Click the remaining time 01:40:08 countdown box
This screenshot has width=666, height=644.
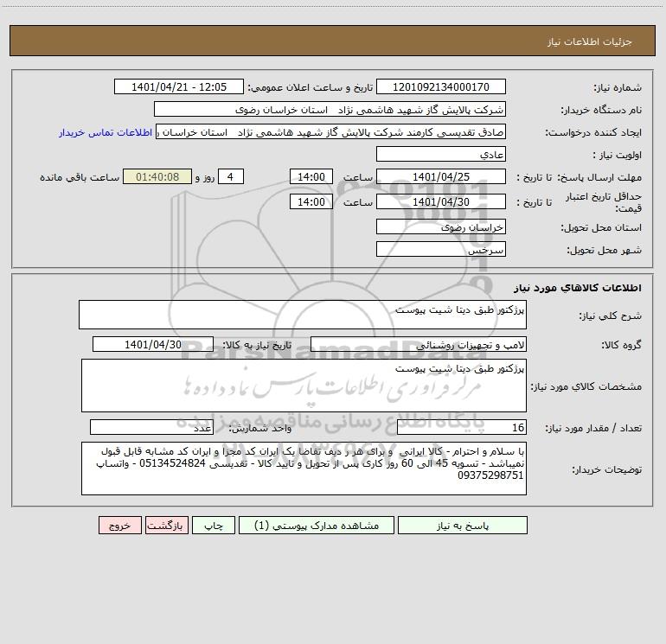coord(157,176)
